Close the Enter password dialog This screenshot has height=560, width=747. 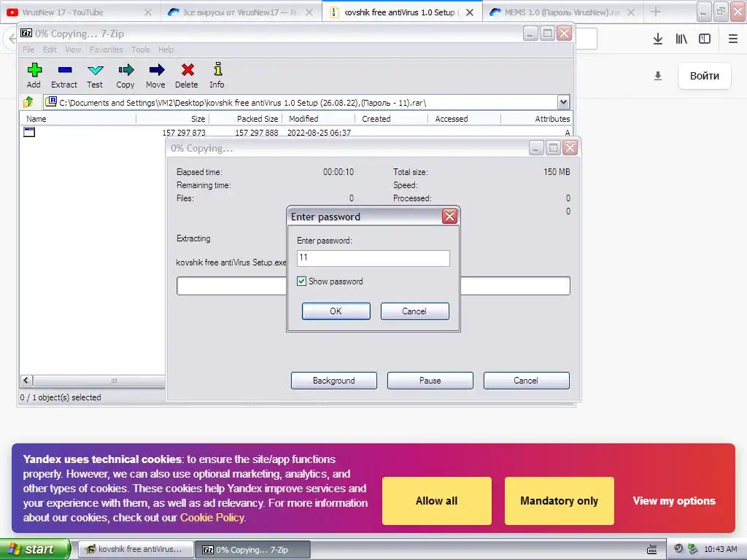point(449,216)
